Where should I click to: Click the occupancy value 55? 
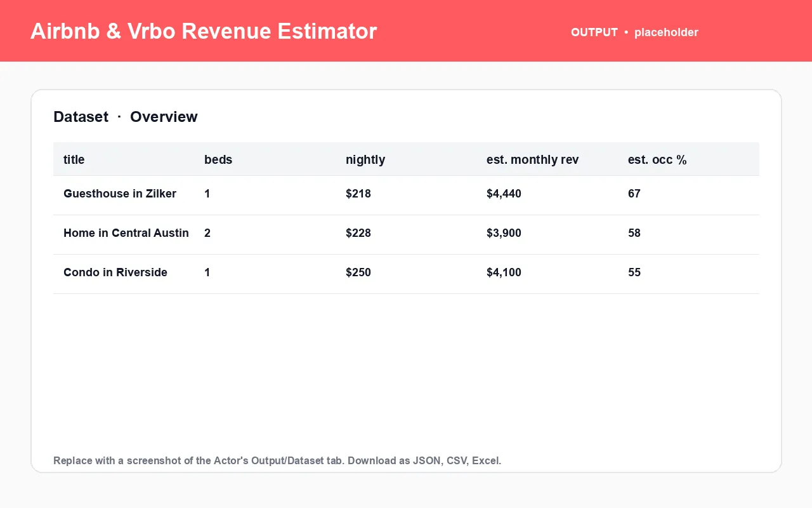pos(634,272)
